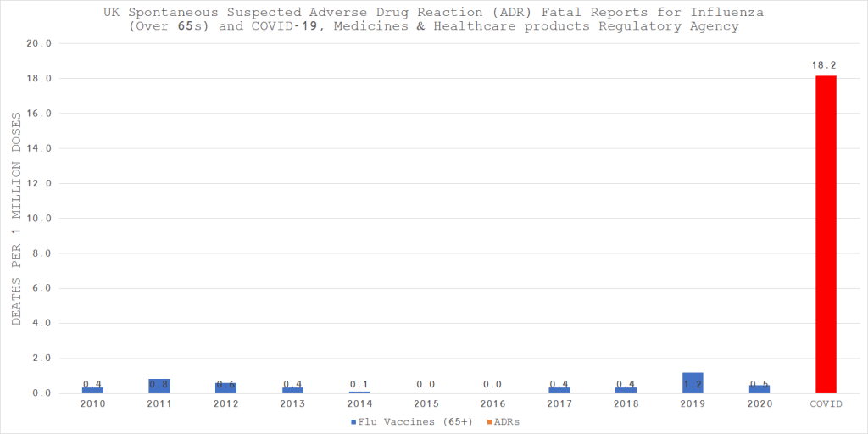Click the COVID x-axis label
The width and height of the screenshot is (868, 434).
point(826,404)
